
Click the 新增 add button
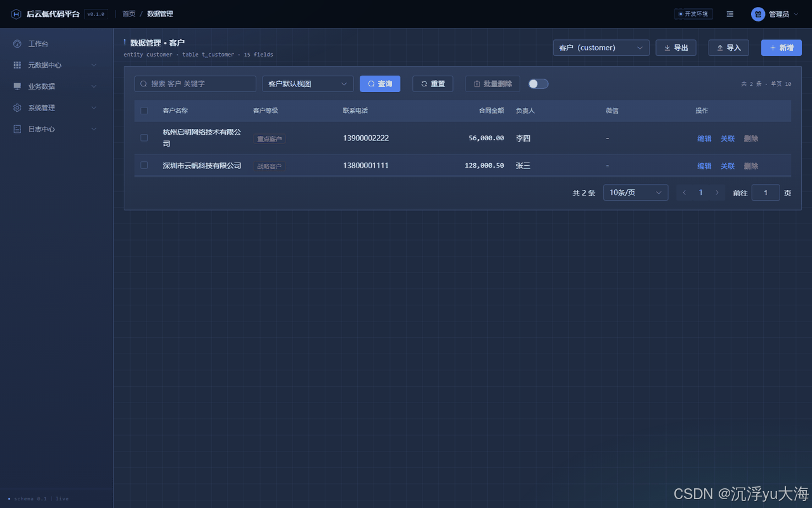[x=782, y=48]
